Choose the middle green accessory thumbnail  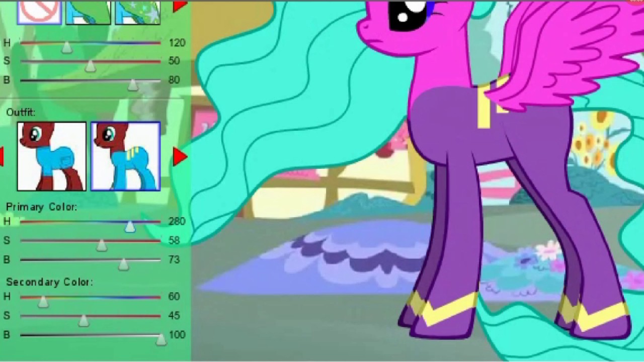tap(88, 12)
